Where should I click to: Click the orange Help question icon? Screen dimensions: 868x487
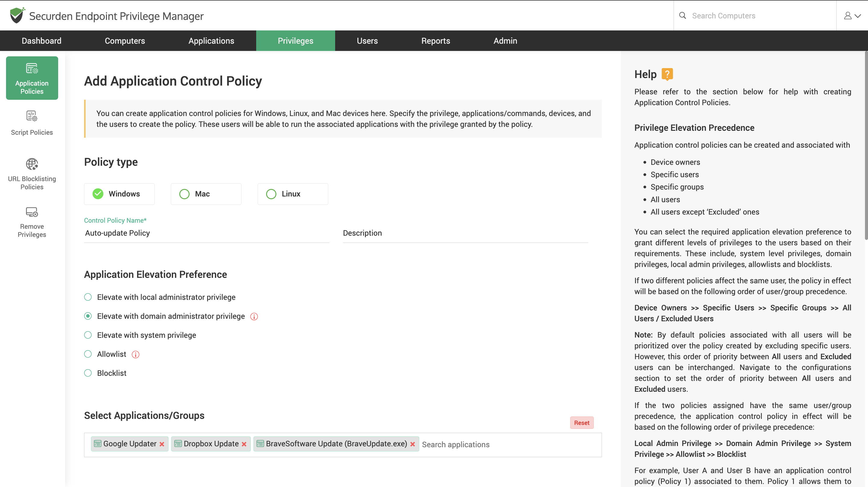(667, 74)
